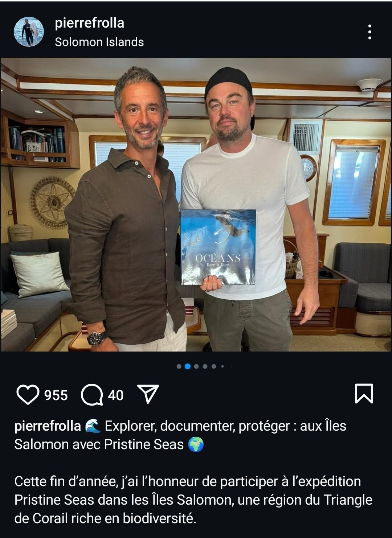Viewport: 392px width, 538px height.
Task: Open comments via speech bubble icon
Action: pos(92,394)
